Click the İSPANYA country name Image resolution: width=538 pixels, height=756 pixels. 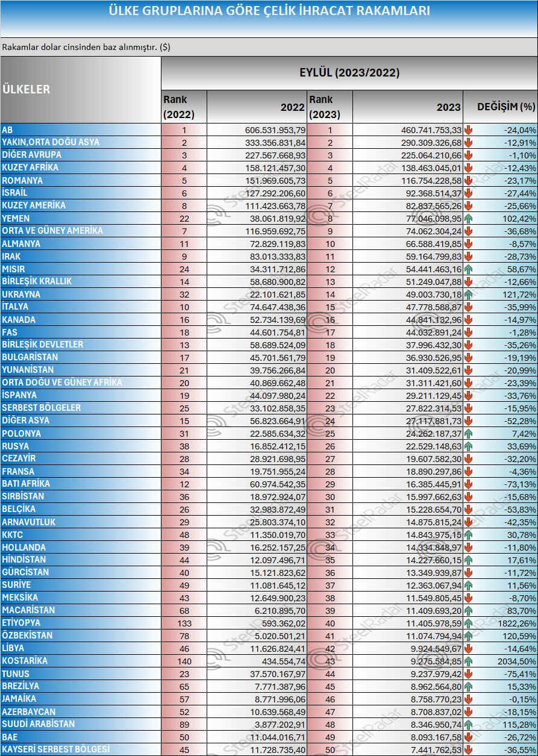pos(81,395)
